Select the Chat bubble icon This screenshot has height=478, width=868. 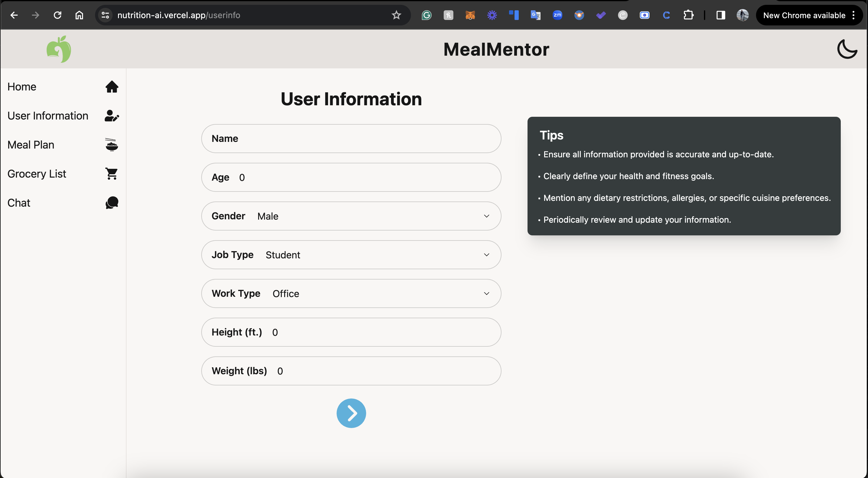click(x=111, y=203)
